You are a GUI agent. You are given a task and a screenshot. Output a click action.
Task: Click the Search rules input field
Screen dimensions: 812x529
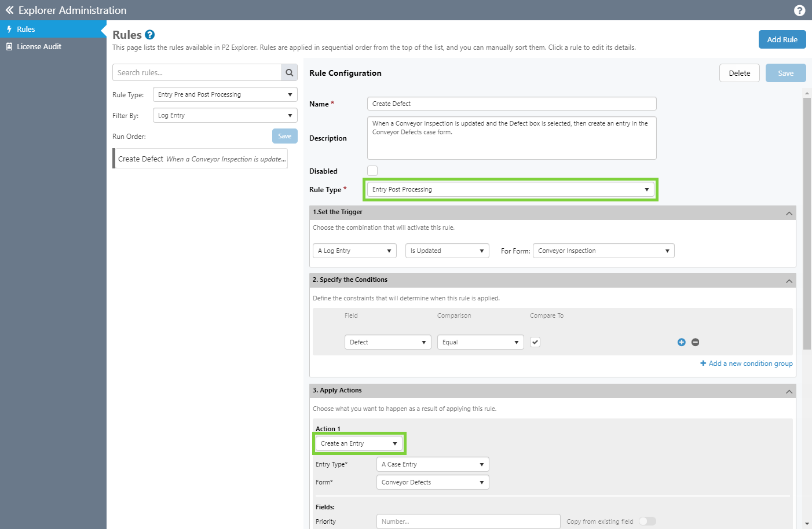[x=197, y=73]
